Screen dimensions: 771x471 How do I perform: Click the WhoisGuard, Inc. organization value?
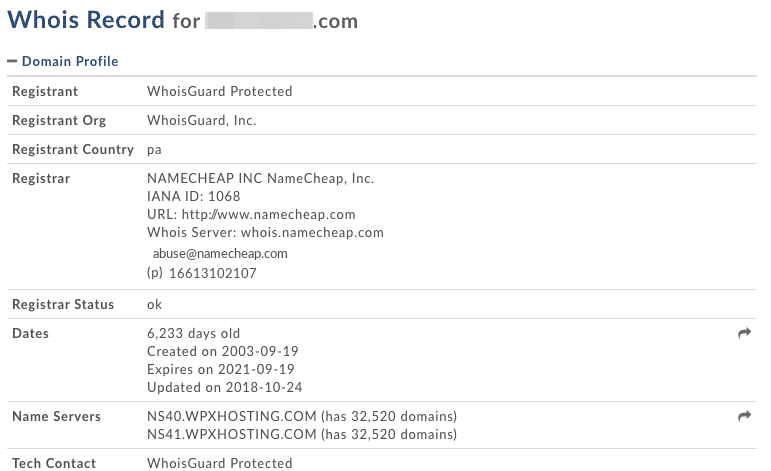point(202,120)
